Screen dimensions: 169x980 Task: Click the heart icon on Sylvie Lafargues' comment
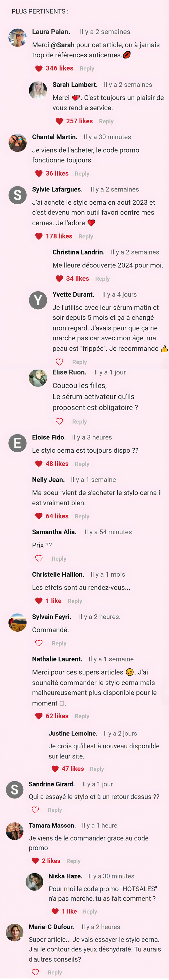(x=39, y=236)
